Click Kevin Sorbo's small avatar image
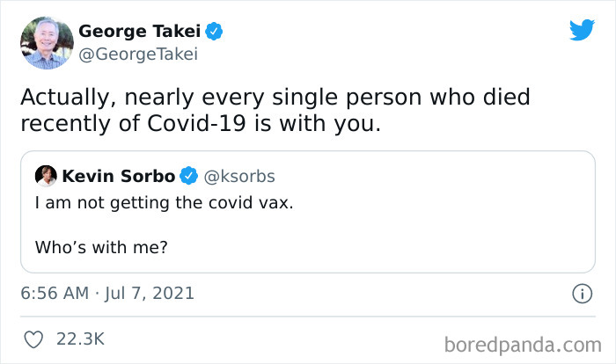Screen dimensions: 616x364 tap(46, 176)
